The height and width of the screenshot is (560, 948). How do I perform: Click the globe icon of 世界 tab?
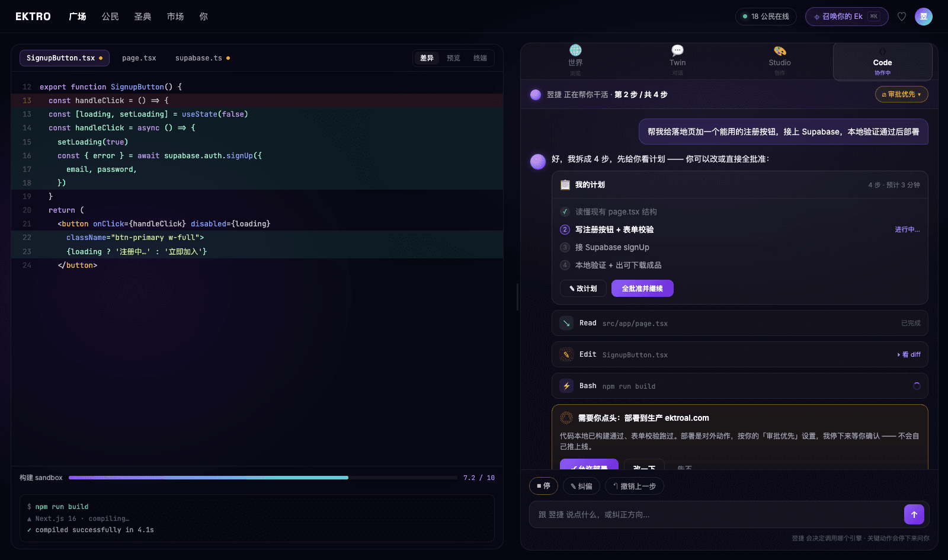(575, 50)
